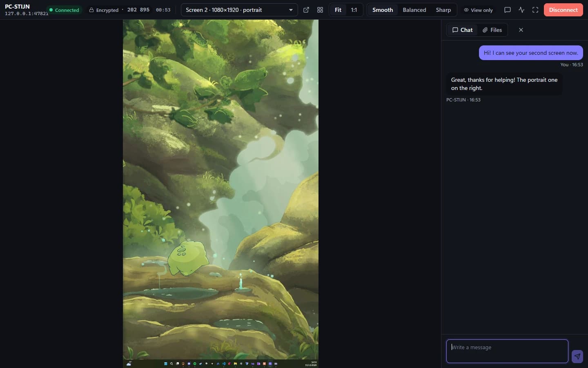Select the Balanced quality mode
588x368 pixels.
[414, 10]
